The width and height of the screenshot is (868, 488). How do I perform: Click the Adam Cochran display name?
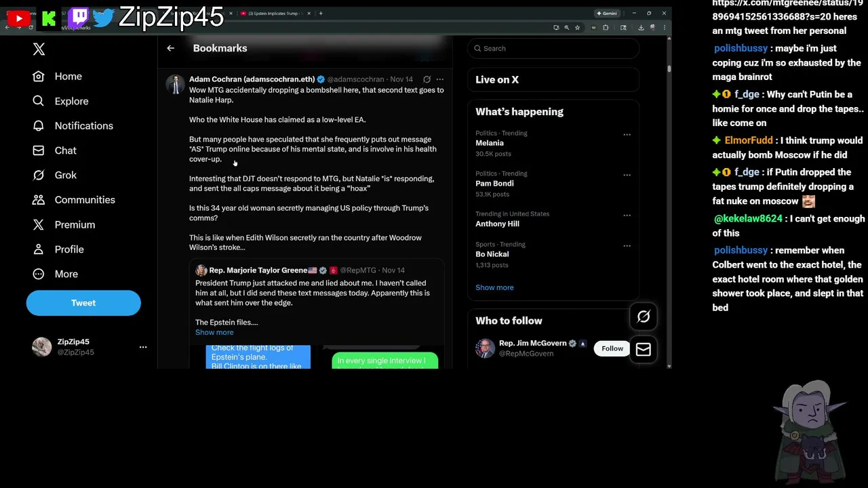pyautogui.click(x=252, y=79)
